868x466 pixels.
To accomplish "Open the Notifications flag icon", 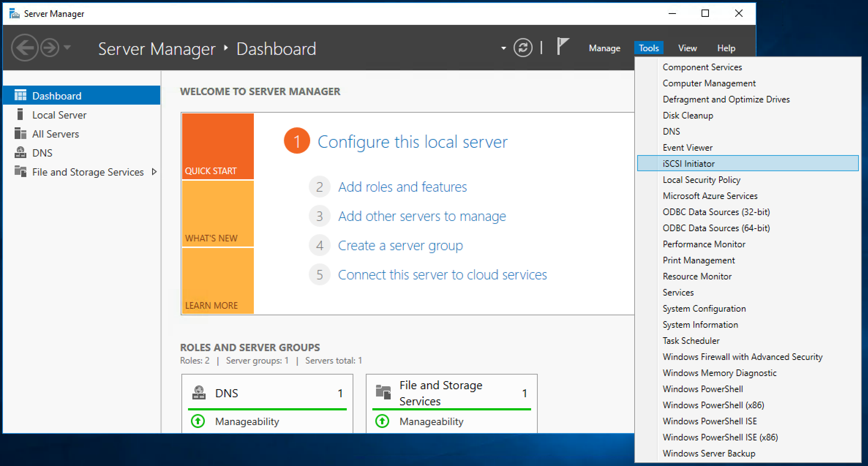I will [x=563, y=46].
